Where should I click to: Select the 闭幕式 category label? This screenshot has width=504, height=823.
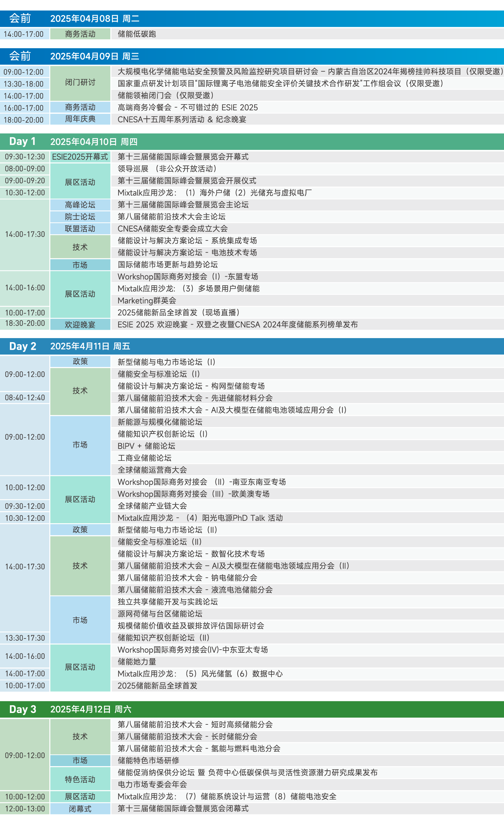pyautogui.click(x=80, y=809)
